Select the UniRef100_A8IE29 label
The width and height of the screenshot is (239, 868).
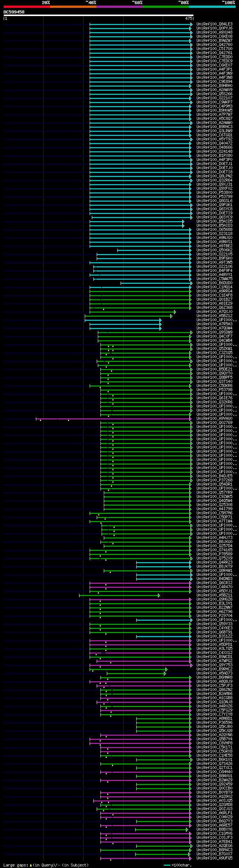(x=214, y=304)
